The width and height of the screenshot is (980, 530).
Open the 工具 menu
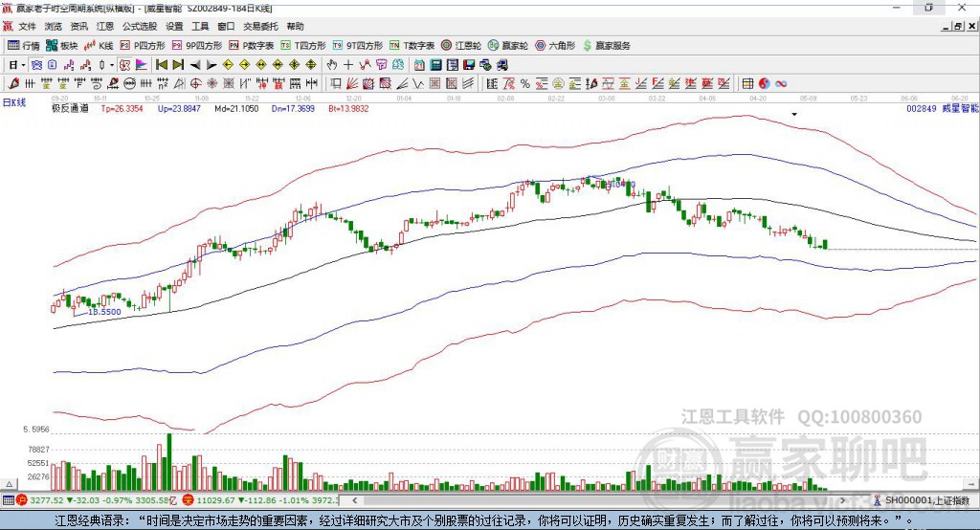(200, 26)
